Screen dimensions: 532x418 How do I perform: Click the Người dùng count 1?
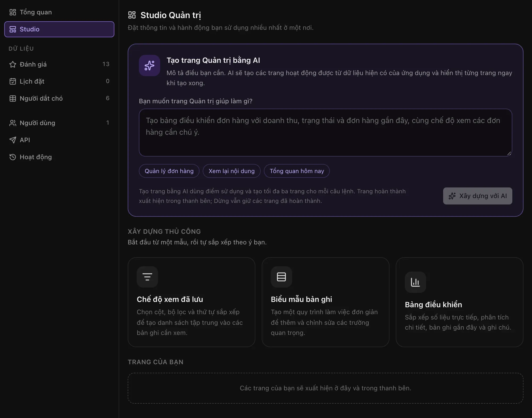tap(107, 123)
